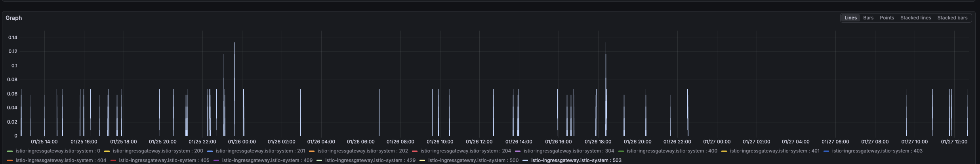Viewport: 980px width, 164px height.
Task: Toggle the istio-system : 500 legend series
Action: point(473,160)
